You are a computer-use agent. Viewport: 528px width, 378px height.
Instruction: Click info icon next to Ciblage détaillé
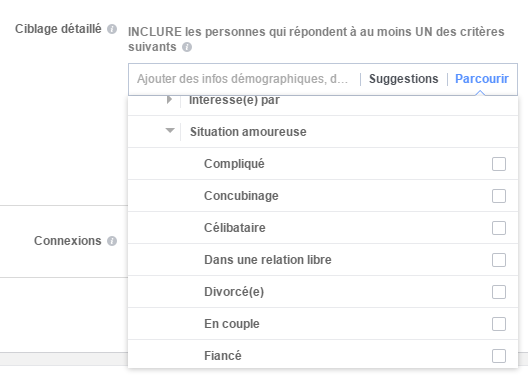[x=112, y=29]
